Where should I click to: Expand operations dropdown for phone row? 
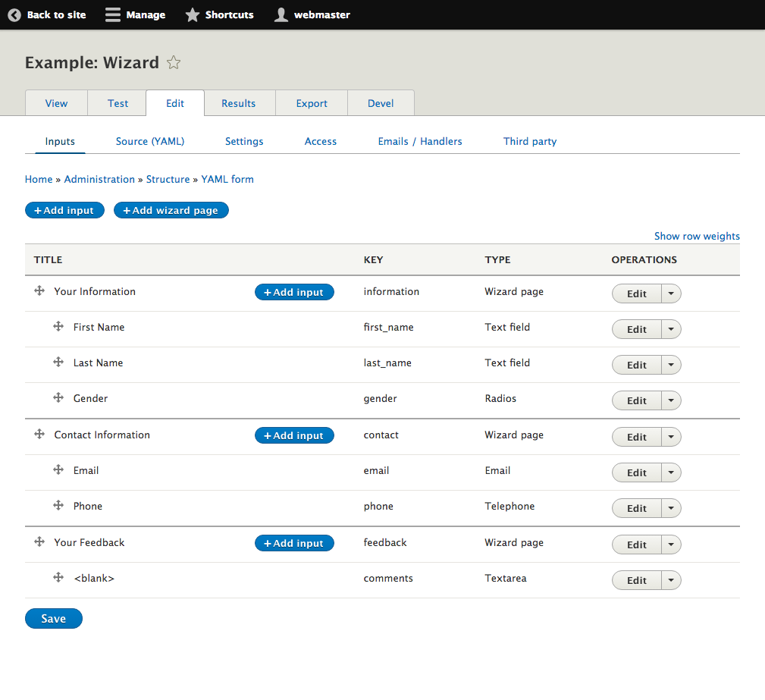(x=671, y=508)
